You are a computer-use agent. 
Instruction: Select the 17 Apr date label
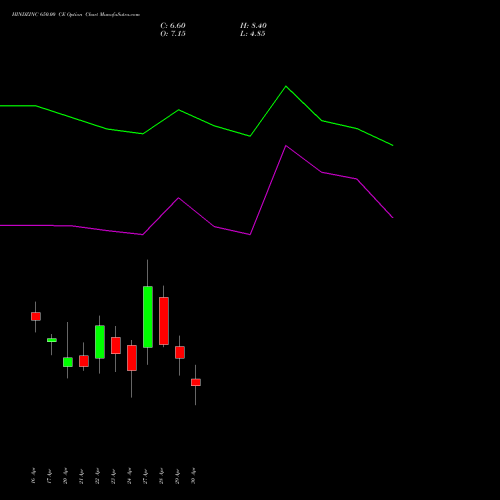pos(49,476)
